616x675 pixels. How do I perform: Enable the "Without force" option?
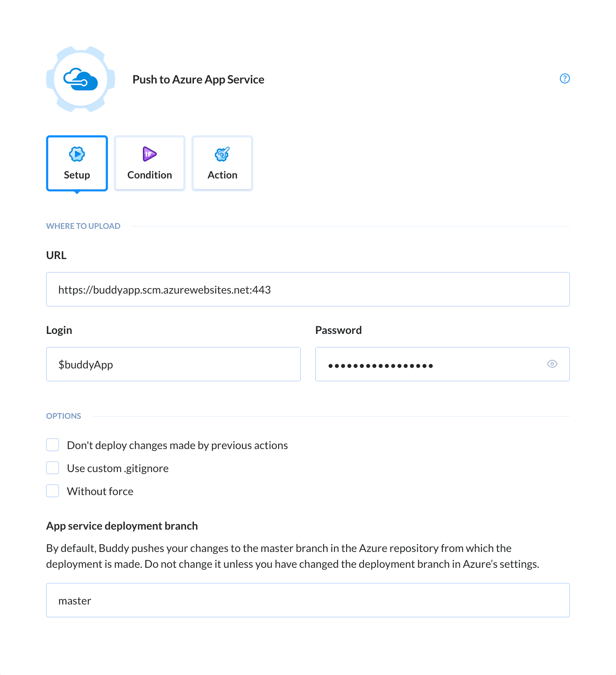point(53,491)
